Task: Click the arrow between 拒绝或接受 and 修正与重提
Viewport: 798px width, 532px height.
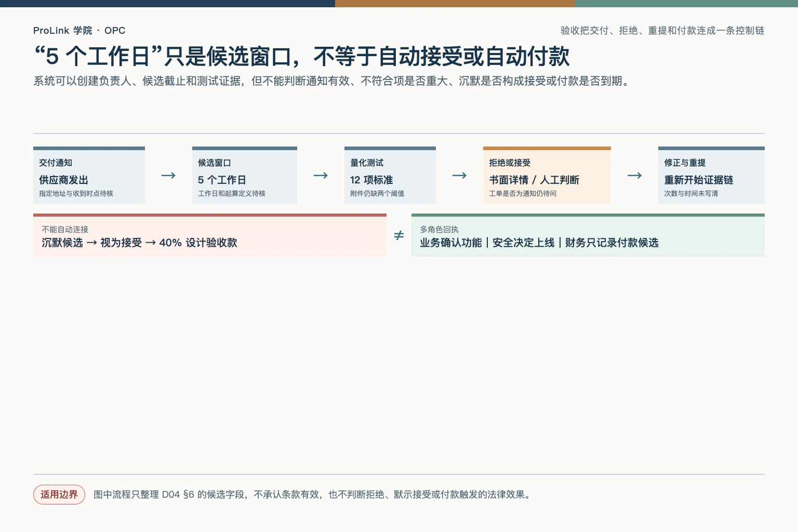Action: tap(634, 176)
